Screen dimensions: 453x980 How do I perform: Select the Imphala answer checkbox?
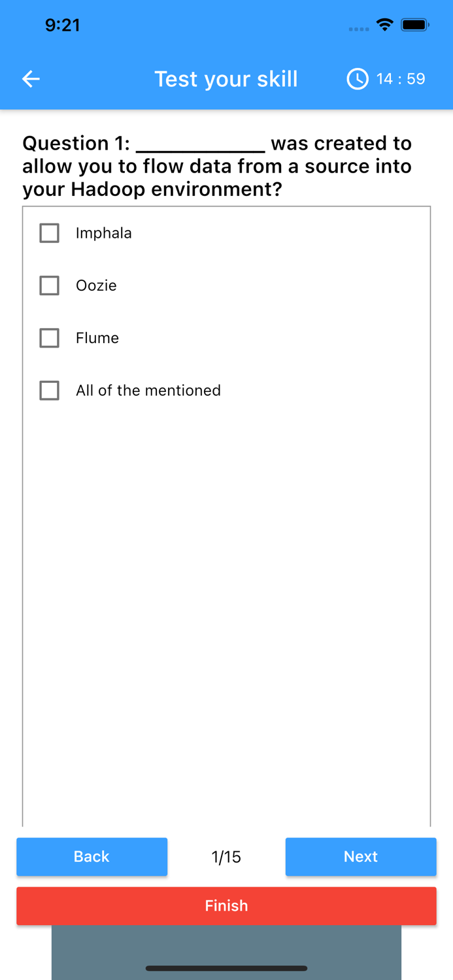tap(49, 233)
